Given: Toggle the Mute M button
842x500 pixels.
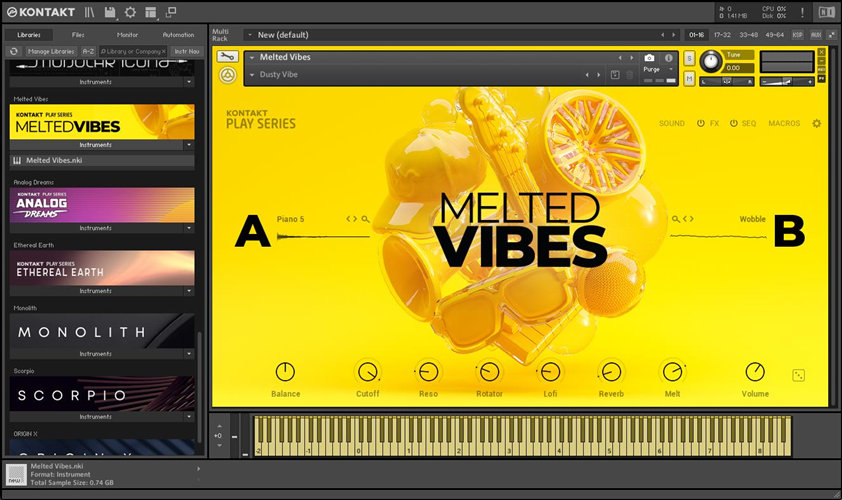Looking at the screenshot, I should click(689, 79).
